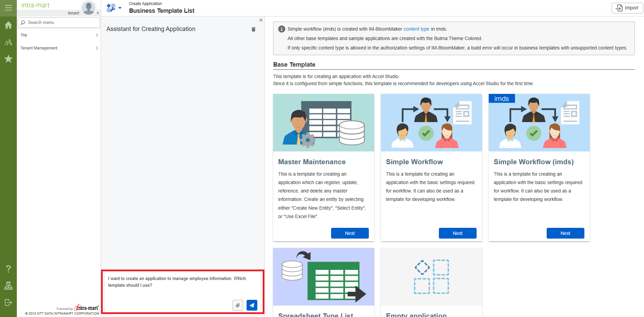644x317 pixels.
Task: Delete assistant chat with trash icon
Action: (253, 29)
